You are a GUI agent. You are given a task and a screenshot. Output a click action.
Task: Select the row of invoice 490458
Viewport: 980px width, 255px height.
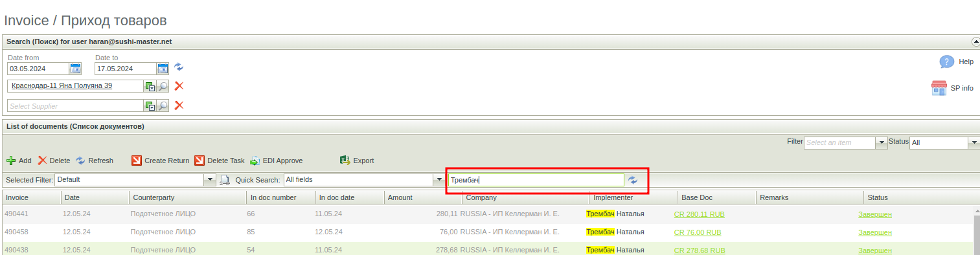pos(487,232)
